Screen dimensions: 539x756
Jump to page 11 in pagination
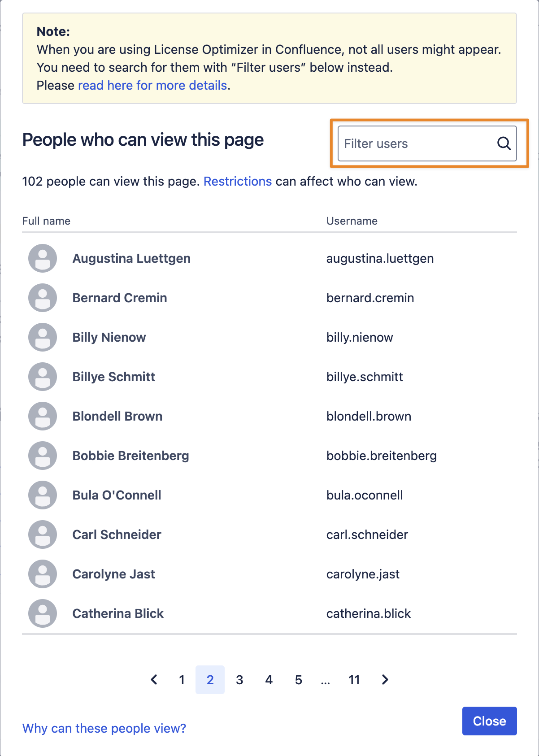click(354, 680)
